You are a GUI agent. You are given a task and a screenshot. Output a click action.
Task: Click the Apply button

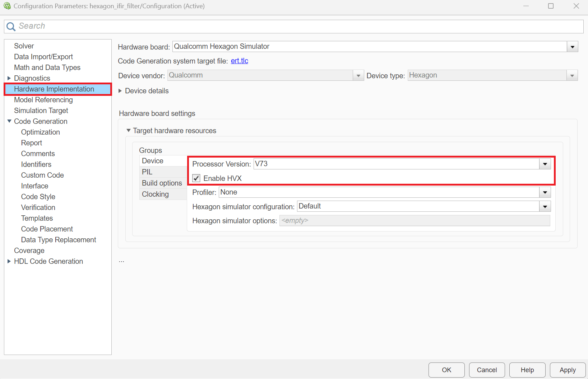click(567, 370)
